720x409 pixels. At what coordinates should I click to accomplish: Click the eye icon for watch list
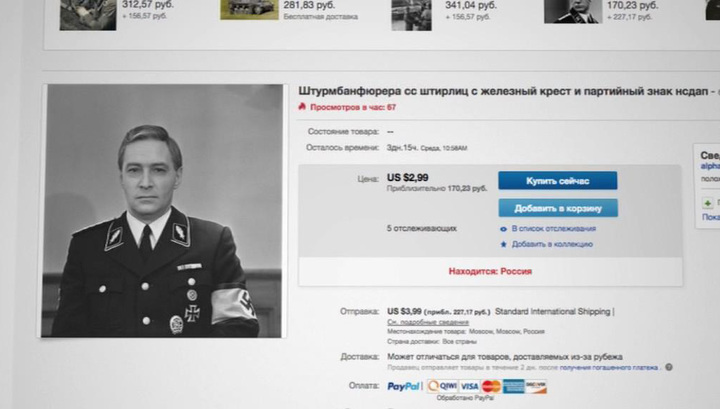click(503, 229)
